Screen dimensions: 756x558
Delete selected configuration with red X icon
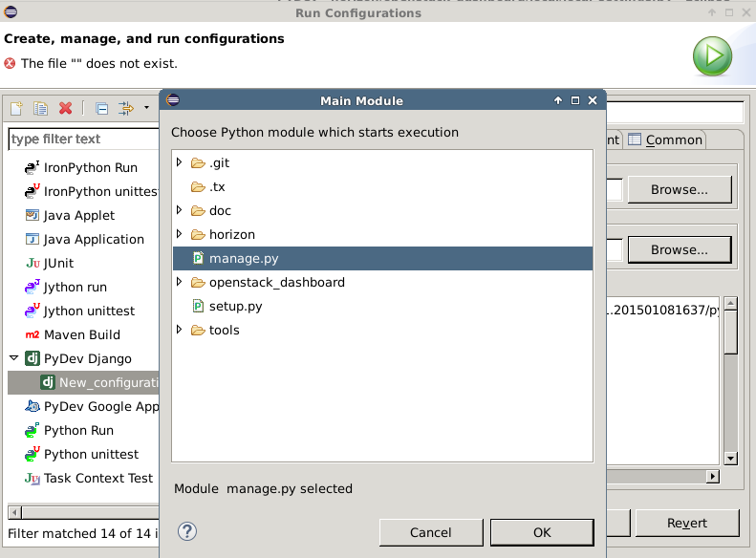click(66, 108)
